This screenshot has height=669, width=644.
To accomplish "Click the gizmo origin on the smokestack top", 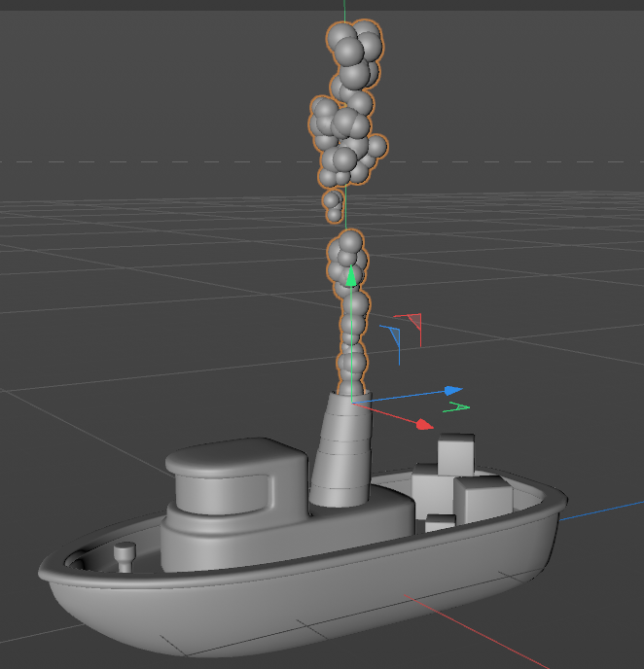I will coord(351,403).
